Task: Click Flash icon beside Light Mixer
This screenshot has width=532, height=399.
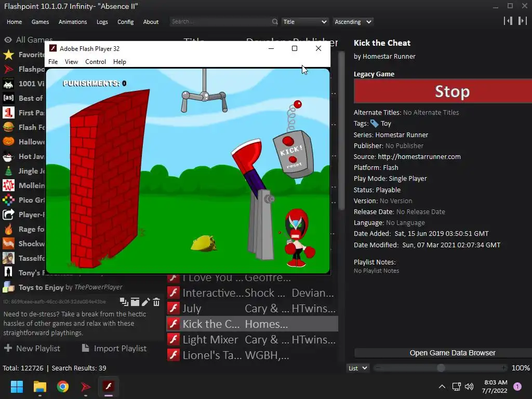Action: [x=174, y=339]
